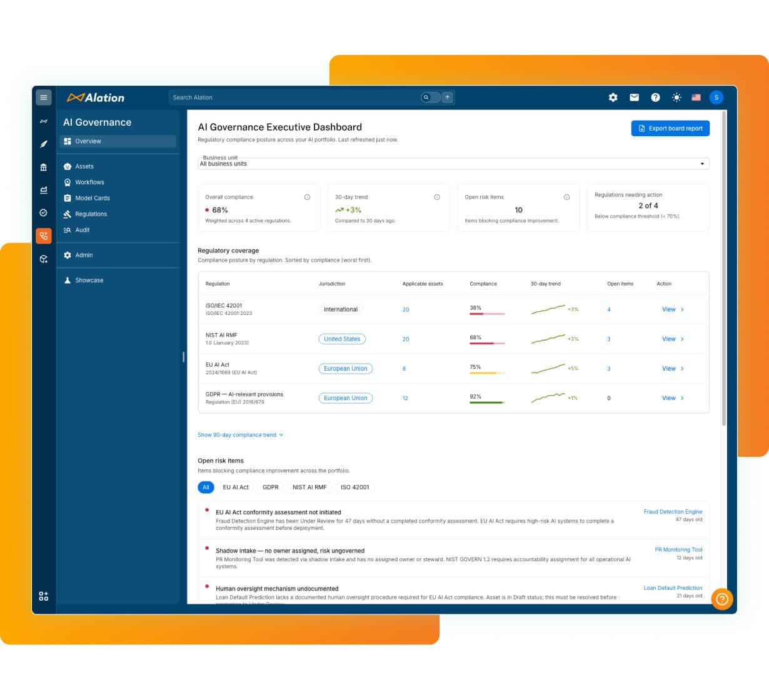Click the Alation logo
Image resolution: width=769 pixels, height=700 pixels.
click(96, 97)
